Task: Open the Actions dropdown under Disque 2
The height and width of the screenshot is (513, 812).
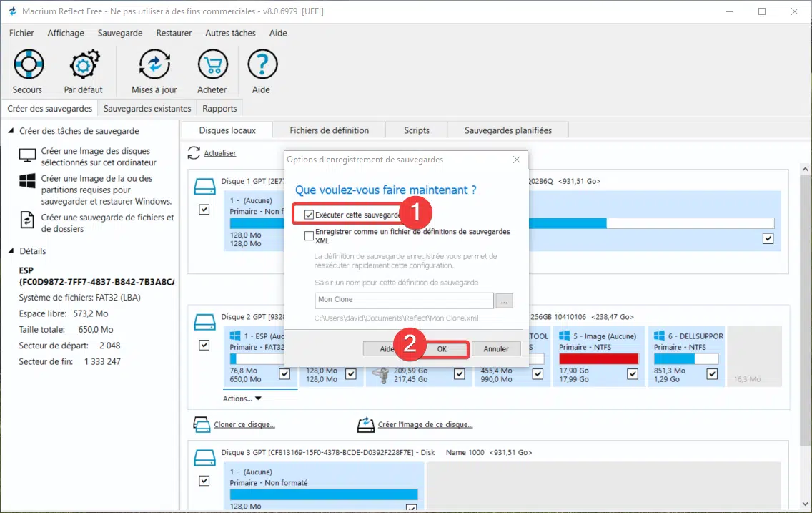Action: coord(242,399)
